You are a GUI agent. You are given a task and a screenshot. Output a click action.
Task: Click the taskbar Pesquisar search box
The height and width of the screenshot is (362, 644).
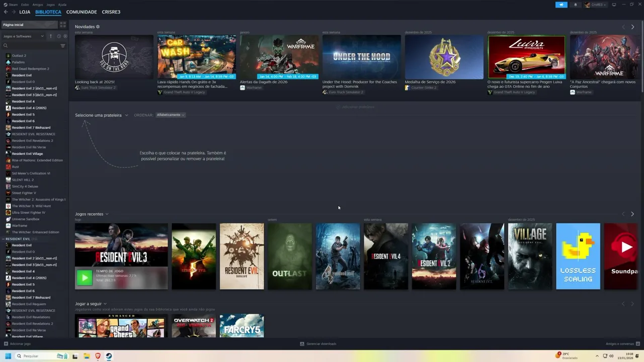pos(42,356)
